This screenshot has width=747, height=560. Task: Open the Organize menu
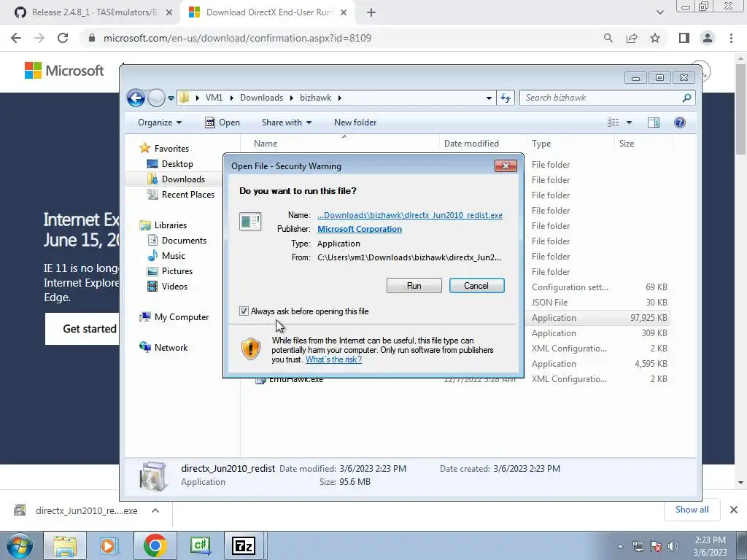(160, 122)
